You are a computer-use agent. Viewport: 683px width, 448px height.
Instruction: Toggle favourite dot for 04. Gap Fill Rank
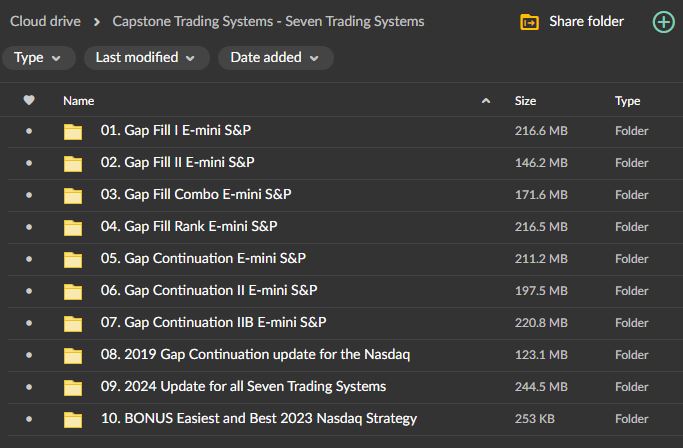pos(29,227)
